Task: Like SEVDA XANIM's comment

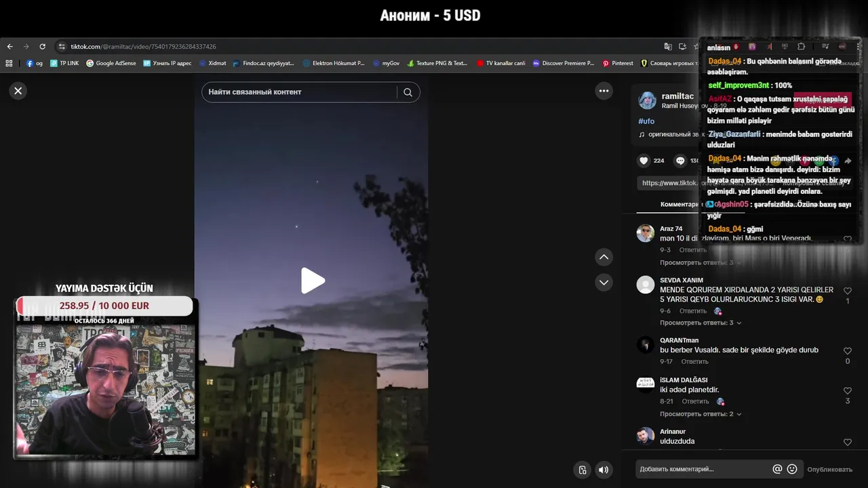Action: pyautogui.click(x=847, y=291)
